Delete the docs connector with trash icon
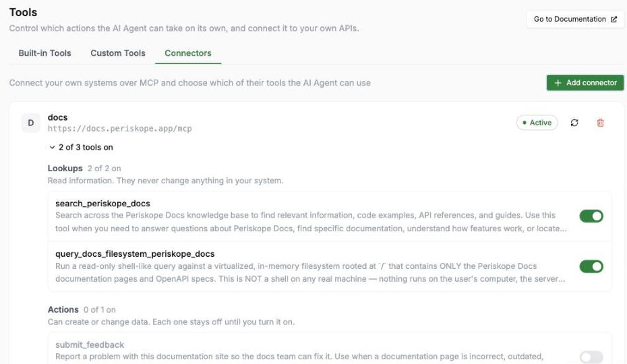The image size is (627, 364). click(x=600, y=123)
